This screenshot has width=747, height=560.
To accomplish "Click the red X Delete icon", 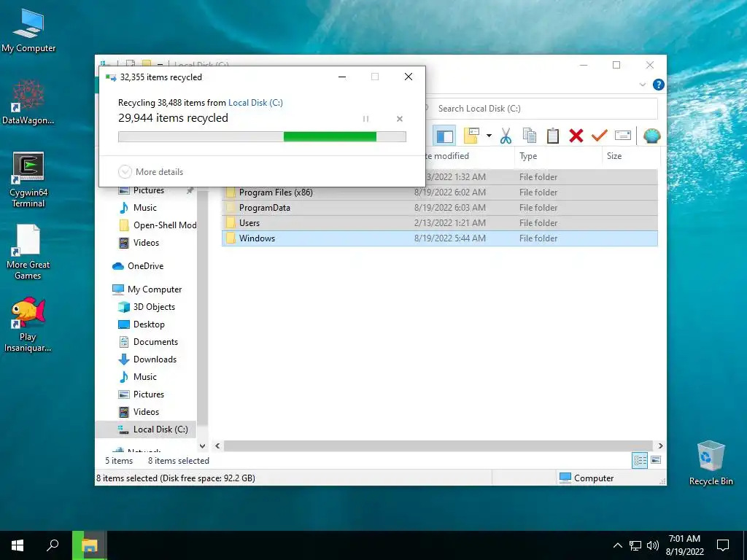I will tap(576, 136).
